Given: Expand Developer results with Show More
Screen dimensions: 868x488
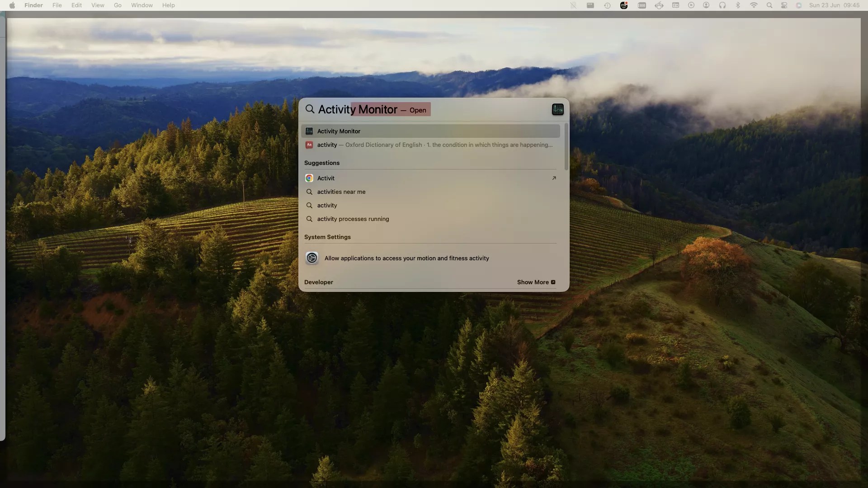Looking at the screenshot, I should 536,282.
